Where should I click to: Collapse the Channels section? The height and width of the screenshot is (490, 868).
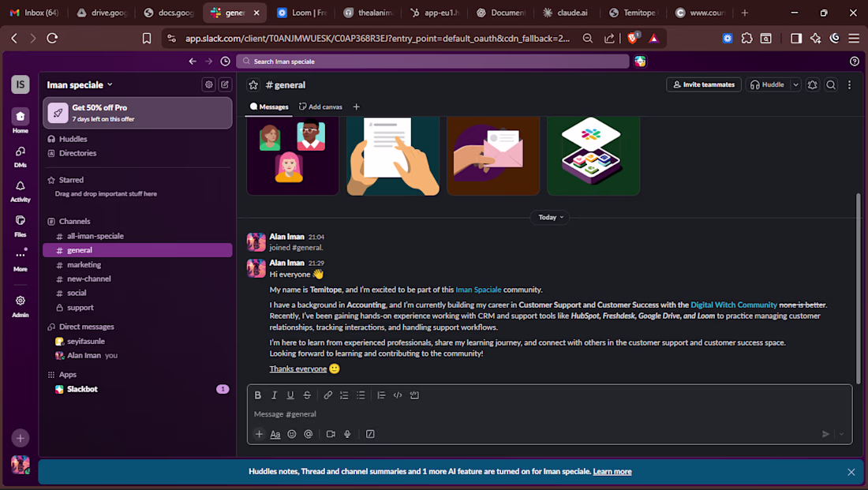(x=75, y=221)
